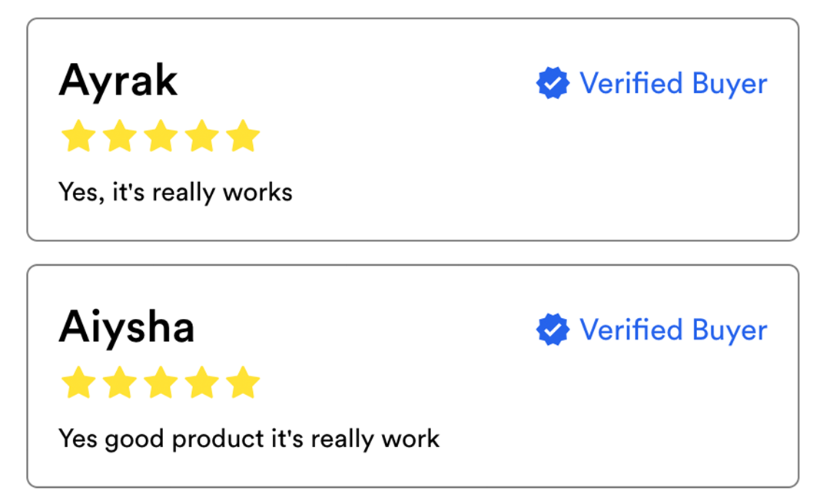Click the fifth star in Aiysha's rating
The height and width of the screenshot is (504, 830).
[x=244, y=383]
